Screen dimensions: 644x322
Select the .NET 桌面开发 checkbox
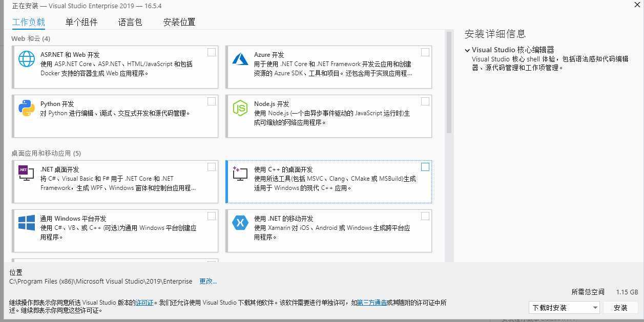[x=212, y=167]
